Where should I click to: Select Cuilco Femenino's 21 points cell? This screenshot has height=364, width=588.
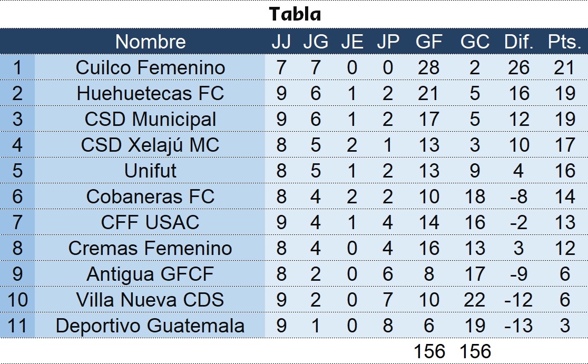point(565,67)
